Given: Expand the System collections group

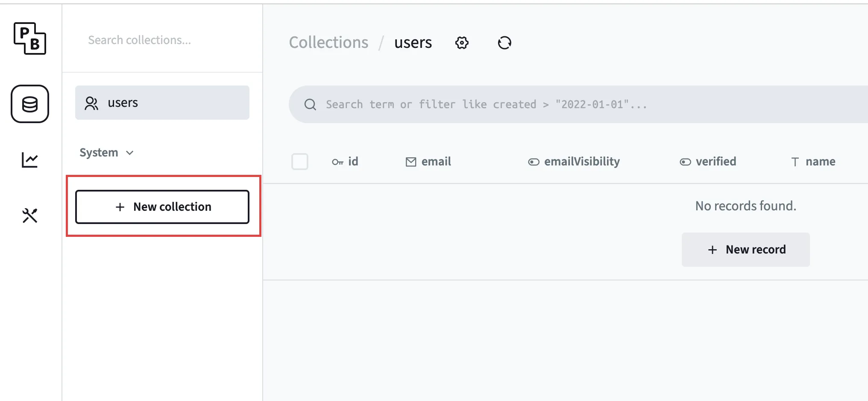Looking at the screenshot, I should coord(107,153).
